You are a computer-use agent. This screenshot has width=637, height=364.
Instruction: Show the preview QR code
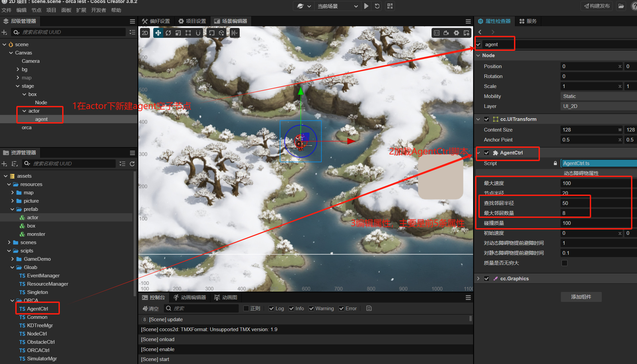390,6
